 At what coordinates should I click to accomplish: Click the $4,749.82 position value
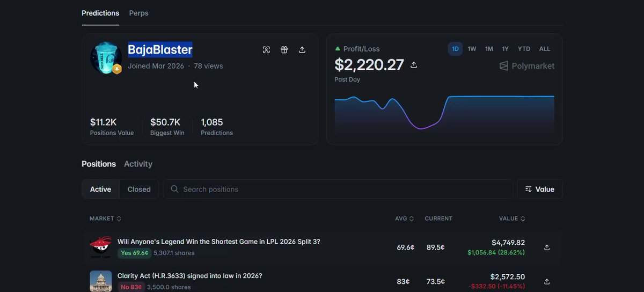coord(508,243)
